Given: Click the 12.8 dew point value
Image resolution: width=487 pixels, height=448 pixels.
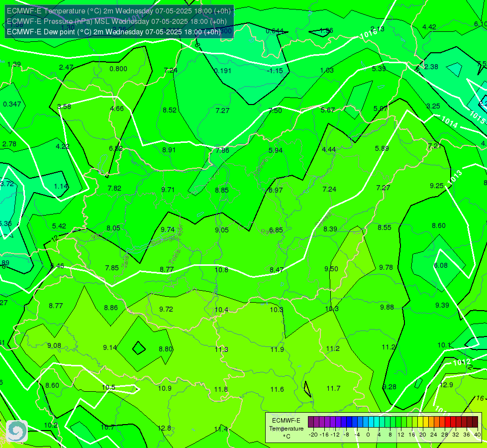Looking at the screenshot, I should pyautogui.click(x=164, y=429).
